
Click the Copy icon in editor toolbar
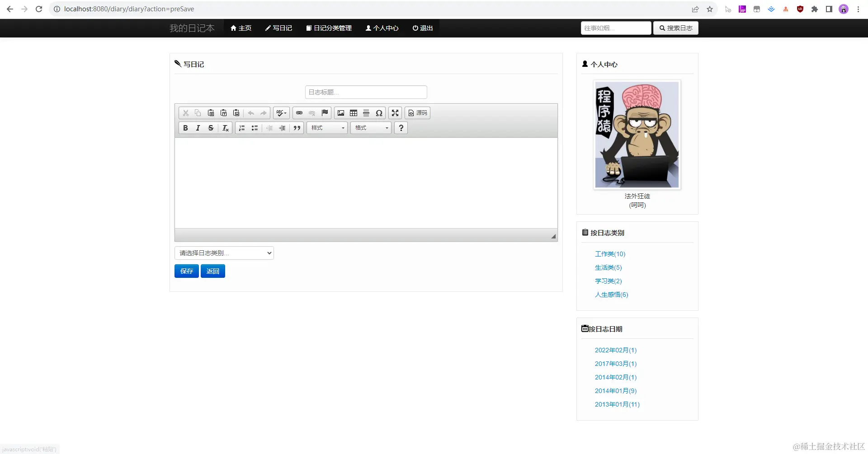[198, 113]
